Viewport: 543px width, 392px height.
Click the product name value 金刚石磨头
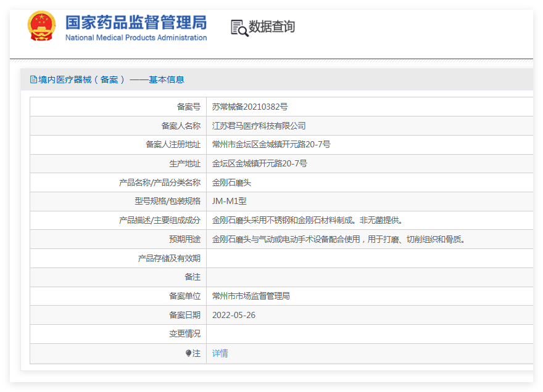pyautogui.click(x=231, y=182)
